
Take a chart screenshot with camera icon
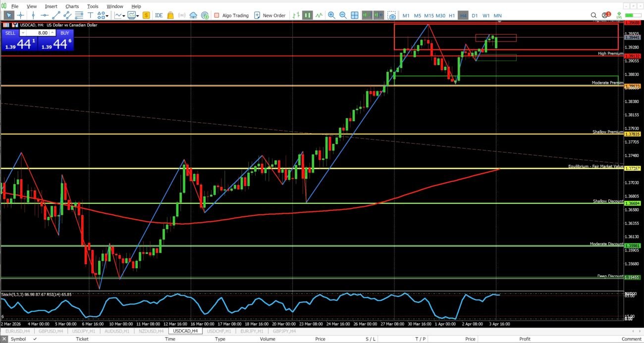tap(391, 15)
